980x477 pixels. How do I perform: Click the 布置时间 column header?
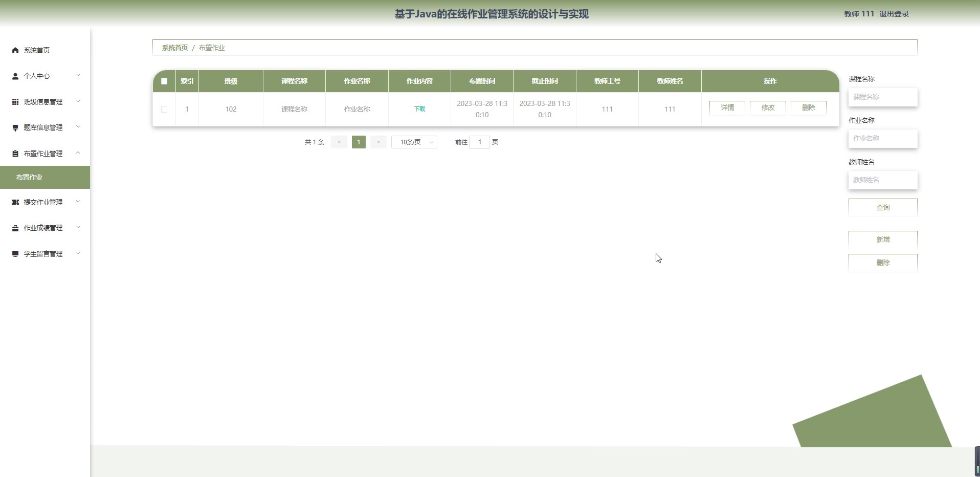pos(482,81)
